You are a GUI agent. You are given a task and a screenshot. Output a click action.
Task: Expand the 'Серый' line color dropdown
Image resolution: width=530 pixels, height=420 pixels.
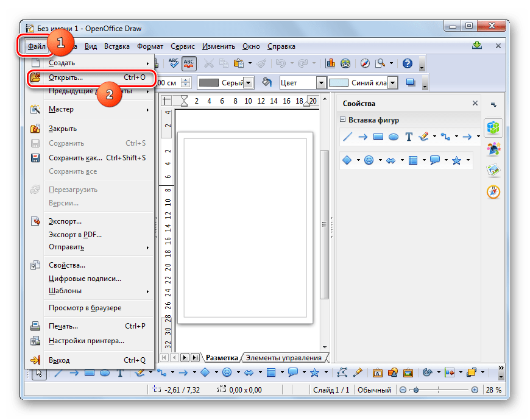pyautogui.click(x=249, y=83)
